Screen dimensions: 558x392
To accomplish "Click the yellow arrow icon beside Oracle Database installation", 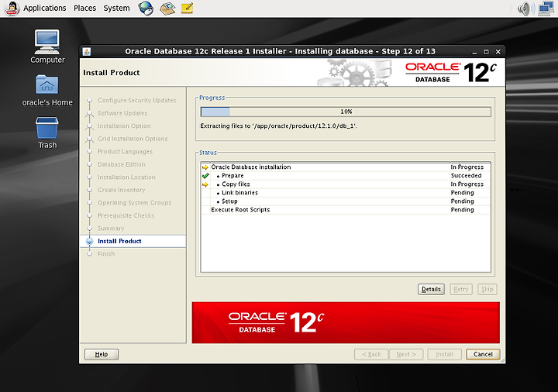I will pyautogui.click(x=205, y=167).
